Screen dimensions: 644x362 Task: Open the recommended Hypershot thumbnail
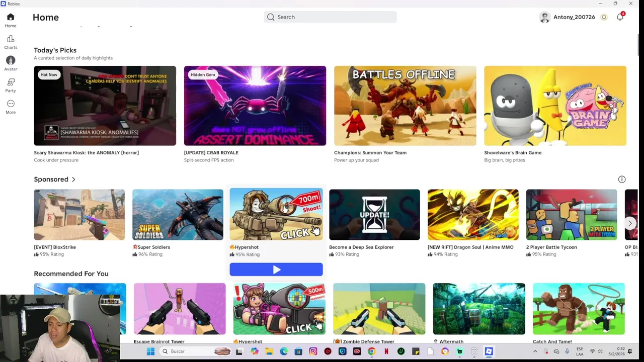pyautogui.click(x=279, y=309)
